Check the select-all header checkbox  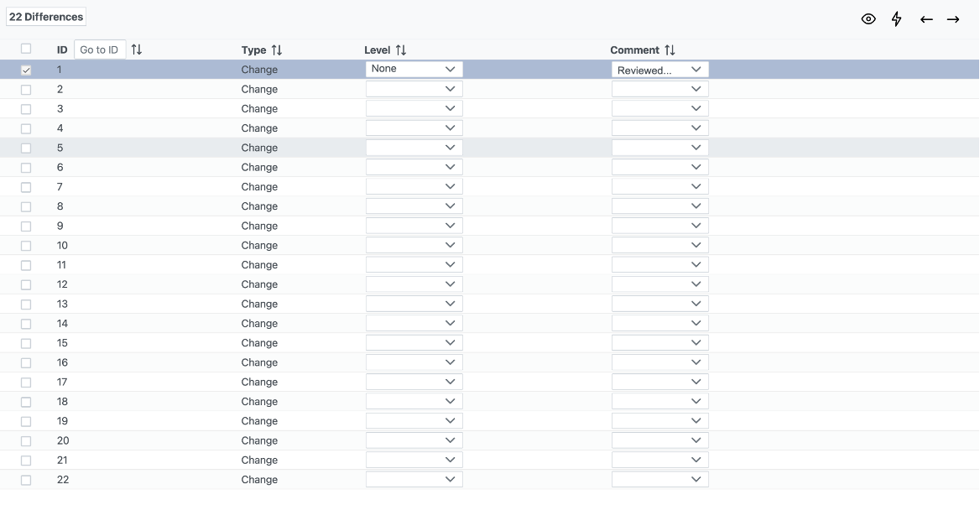[x=26, y=49]
